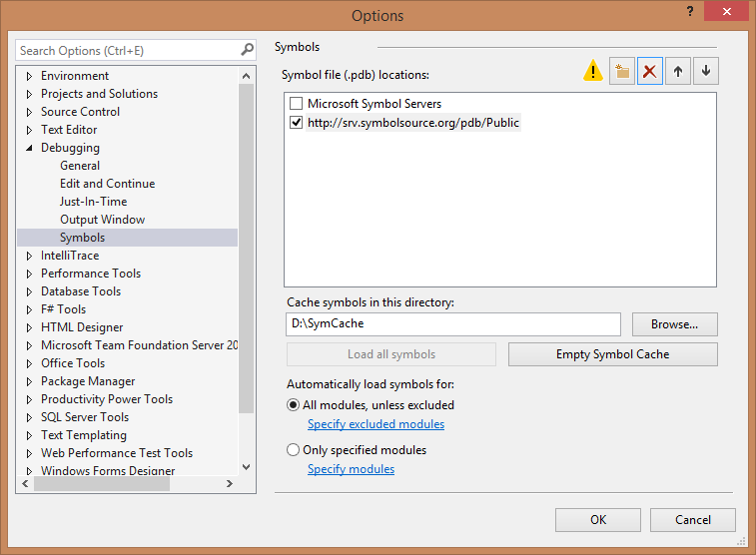756x555 pixels.
Task: Enable Microsoft Symbol Servers checkbox
Action: (296, 104)
